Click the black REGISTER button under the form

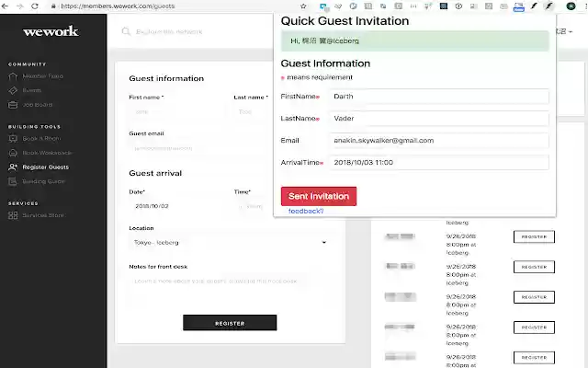point(230,323)
